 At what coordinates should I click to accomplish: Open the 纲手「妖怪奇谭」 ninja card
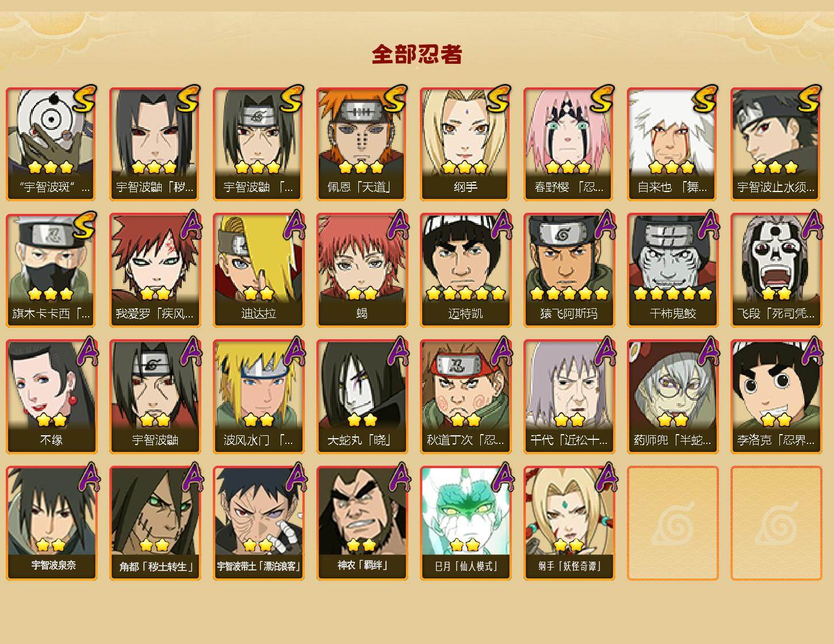point(569,523)
